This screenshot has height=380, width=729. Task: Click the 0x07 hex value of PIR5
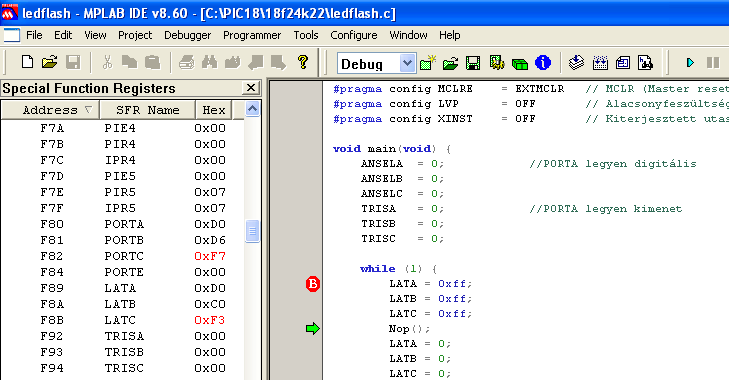pyautogui.click(x=210, y=192)
